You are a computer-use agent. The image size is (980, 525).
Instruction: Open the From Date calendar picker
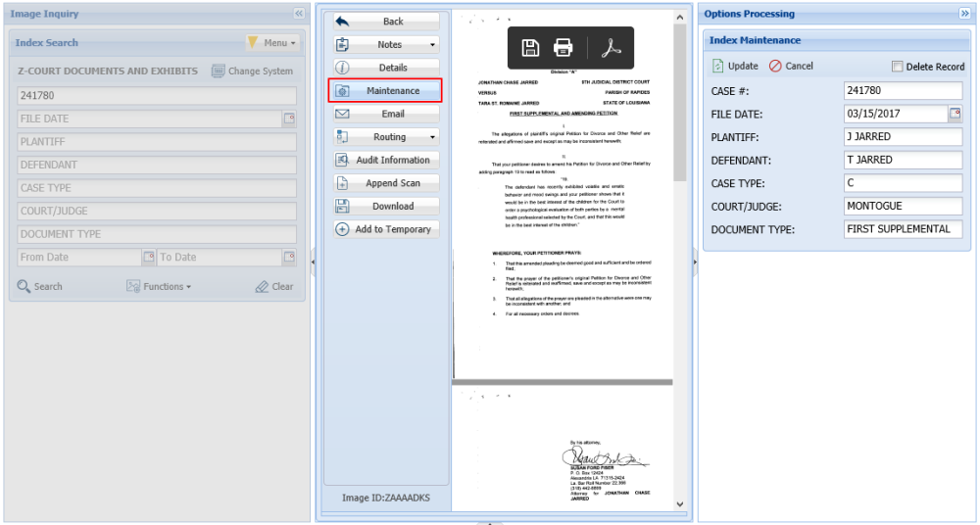[x=149, y=257]
